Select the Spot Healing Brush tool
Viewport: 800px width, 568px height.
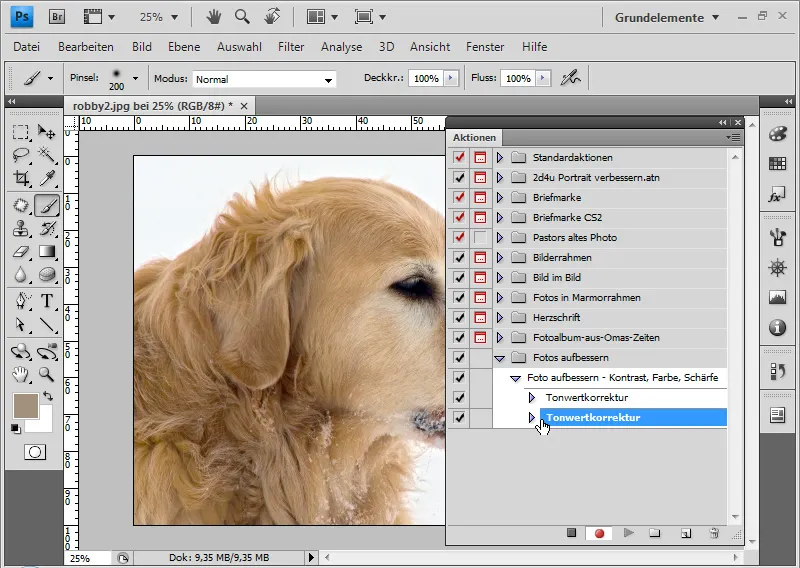20,205
